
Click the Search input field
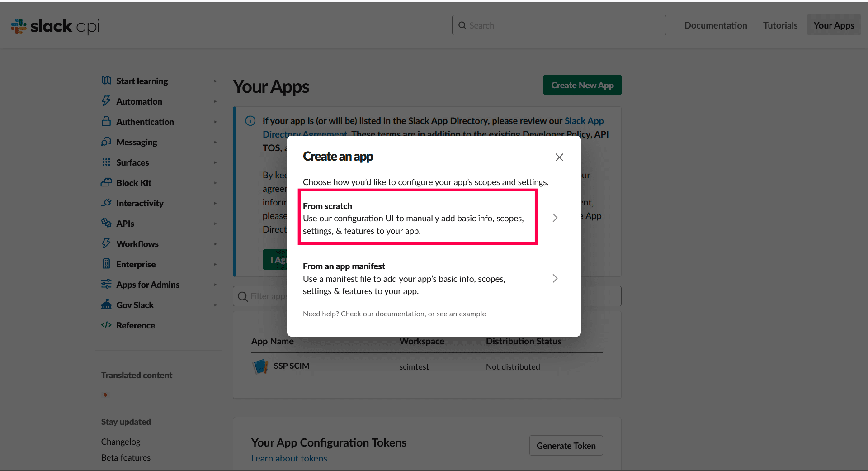[559, 25]
